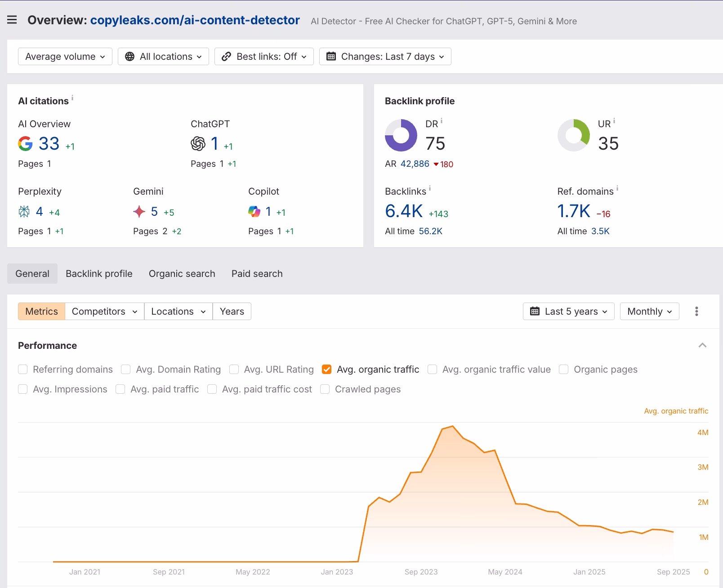Open the copyleaks.com/ai-content-detector link
This screenshot has width=723, height=588.
coord(195,20)
